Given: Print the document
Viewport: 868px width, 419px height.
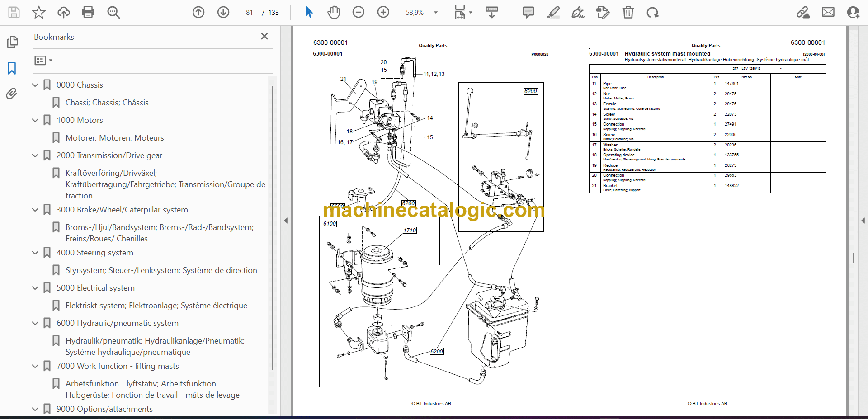Looking at the screenshot, I should (x=88, y=12).
